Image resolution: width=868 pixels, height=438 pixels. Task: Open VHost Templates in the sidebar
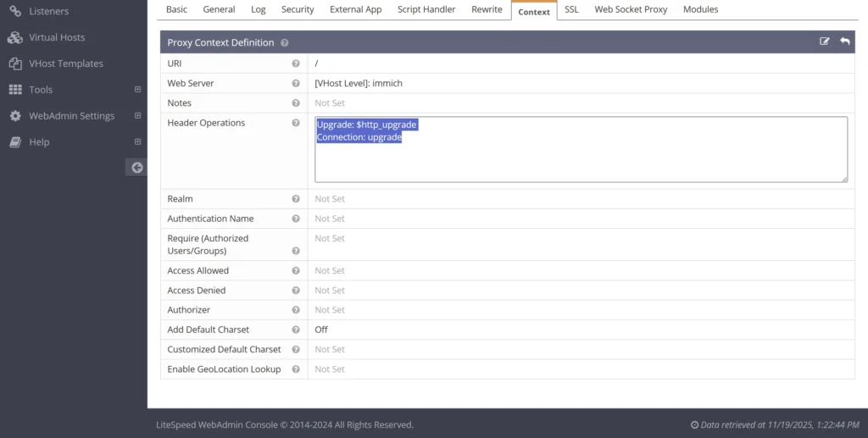point(65,64)
